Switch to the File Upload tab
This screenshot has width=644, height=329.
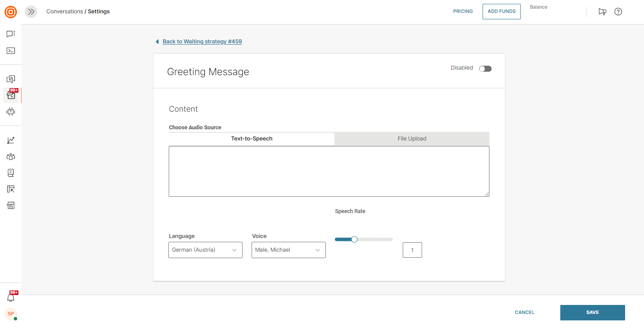point(412,139)
